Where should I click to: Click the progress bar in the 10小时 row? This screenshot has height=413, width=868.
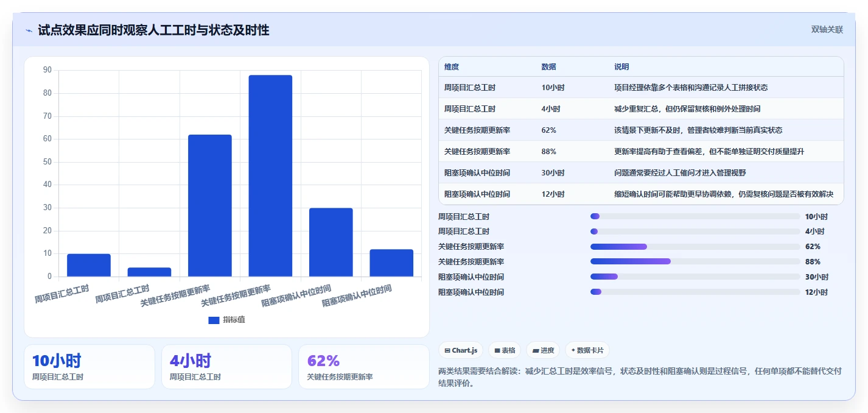695,216
